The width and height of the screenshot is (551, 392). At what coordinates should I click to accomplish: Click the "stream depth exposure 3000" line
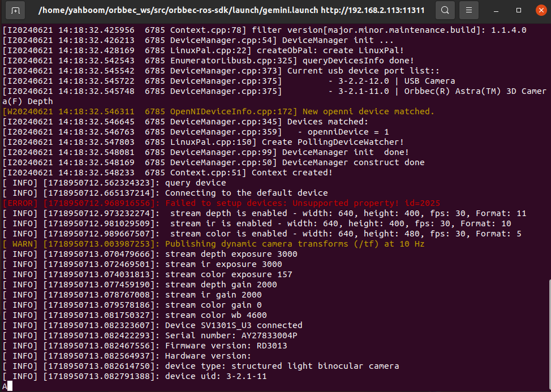click(x=150, y=255)
